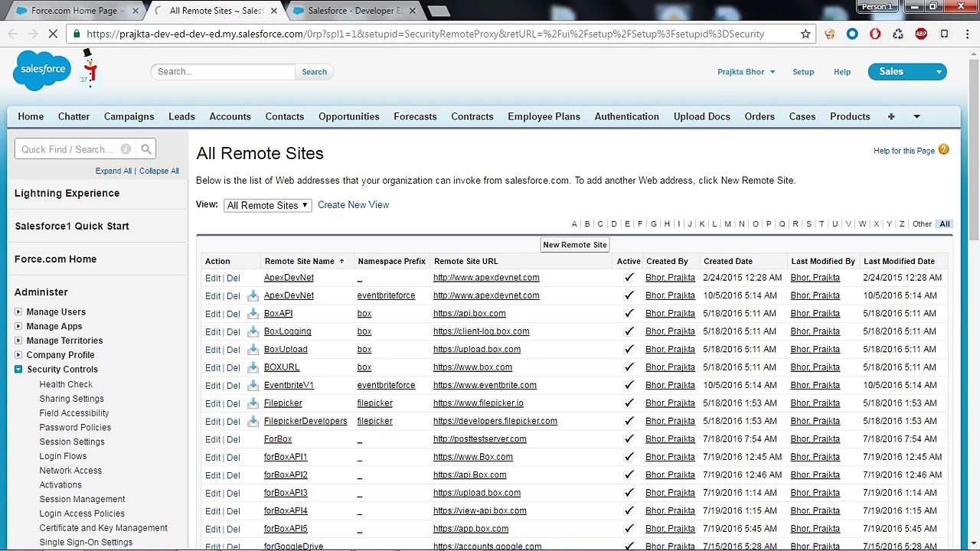The image size is (980, 551).
Task: Select the Chatter tab
Action: point(73,116)
